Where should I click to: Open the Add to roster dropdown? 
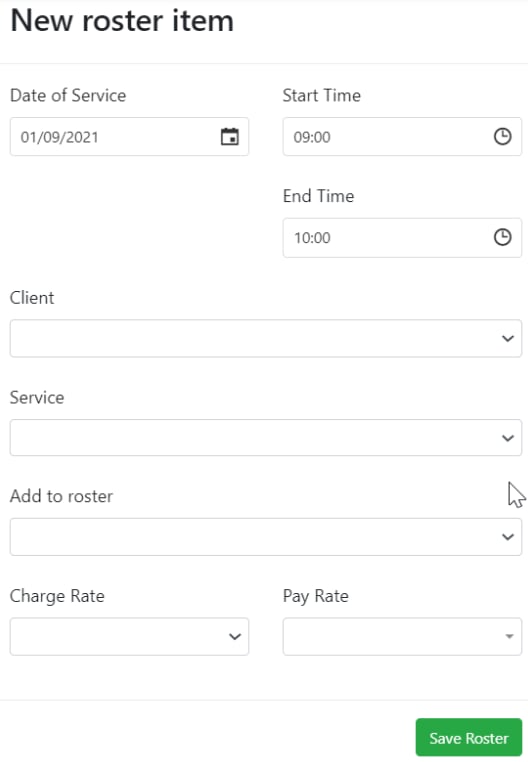click(266, 537)
